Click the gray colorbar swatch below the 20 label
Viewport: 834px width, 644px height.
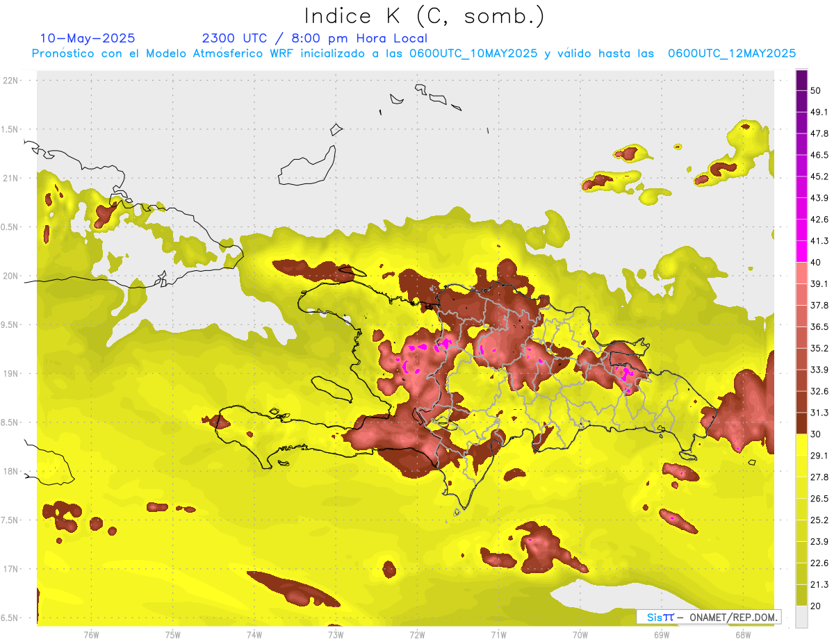point(801,616)
